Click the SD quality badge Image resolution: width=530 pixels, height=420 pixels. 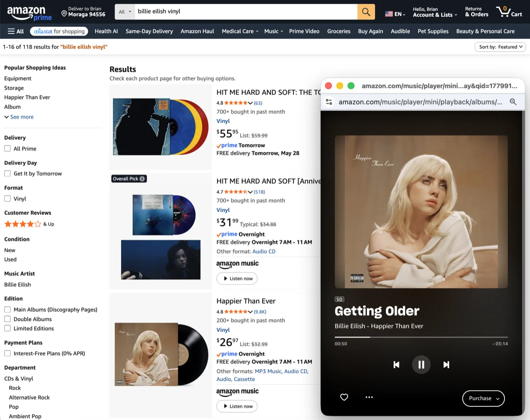click(x=339, y=299)
